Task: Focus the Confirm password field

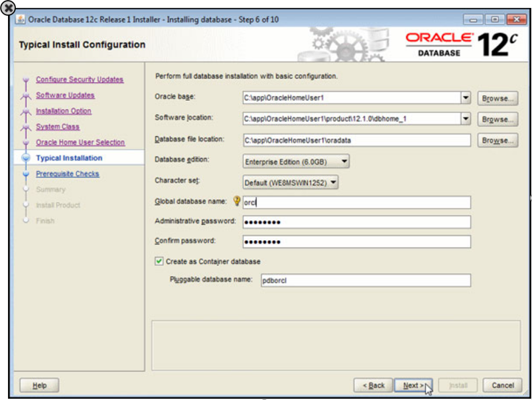Action: [357, 242]
